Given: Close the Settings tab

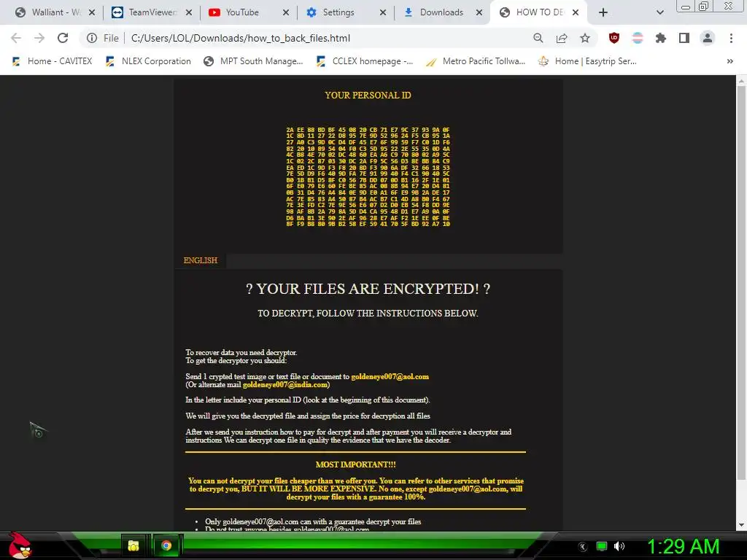Looking at the screenshot, I should click(x=383, y=12).
